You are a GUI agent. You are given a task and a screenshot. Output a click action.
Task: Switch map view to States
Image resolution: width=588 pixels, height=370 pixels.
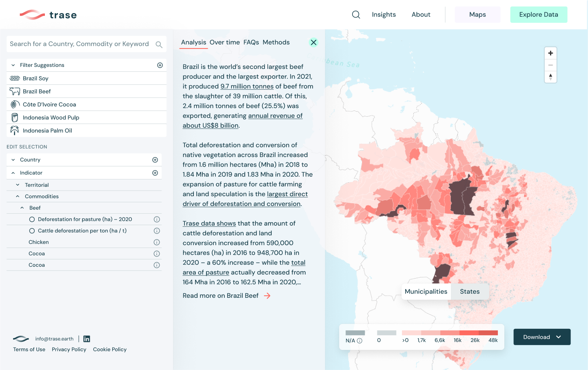(470, 292)
